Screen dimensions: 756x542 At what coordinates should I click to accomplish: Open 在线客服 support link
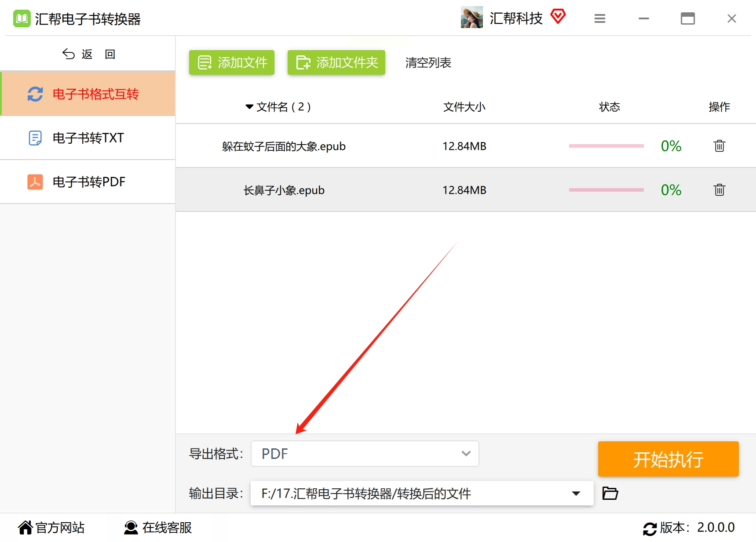tap(158, 527)
